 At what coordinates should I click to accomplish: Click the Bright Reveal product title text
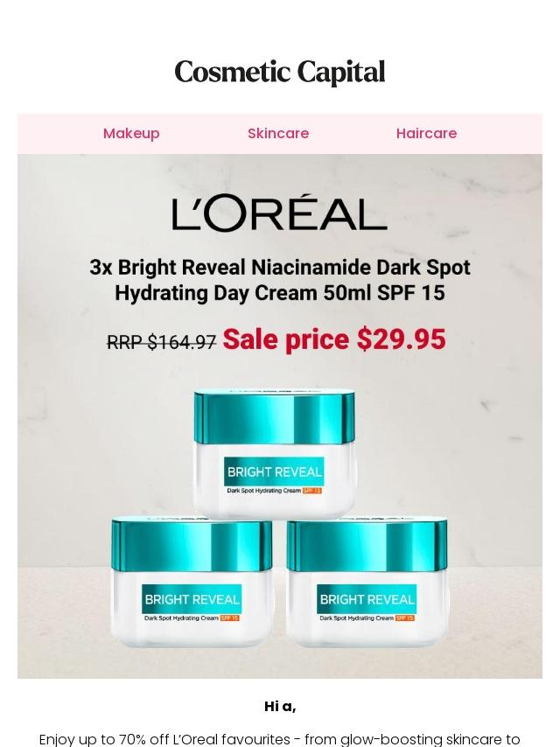pyautogui.click(x=280, y=280)
